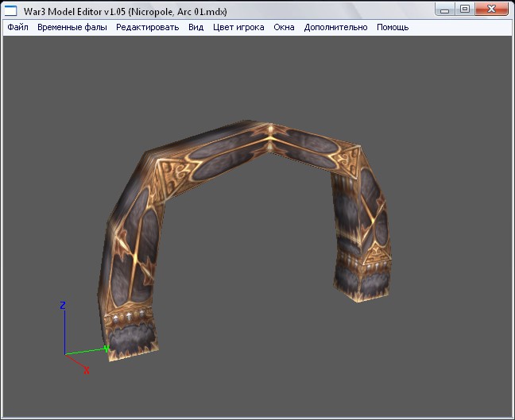Open the Окна menu
Image resolution: width=515 pixels, height=420 pixels.
click(284, 27)
